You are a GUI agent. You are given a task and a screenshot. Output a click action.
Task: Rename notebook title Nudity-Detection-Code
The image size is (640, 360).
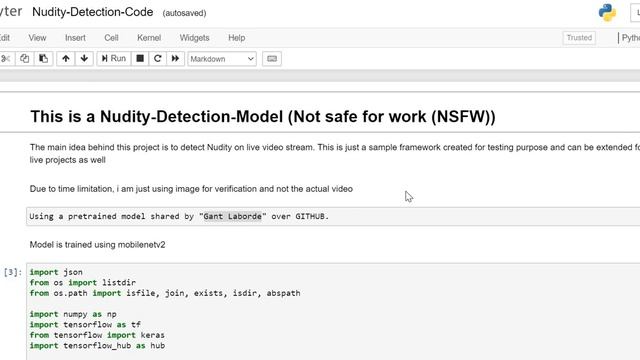click(93, 12)
